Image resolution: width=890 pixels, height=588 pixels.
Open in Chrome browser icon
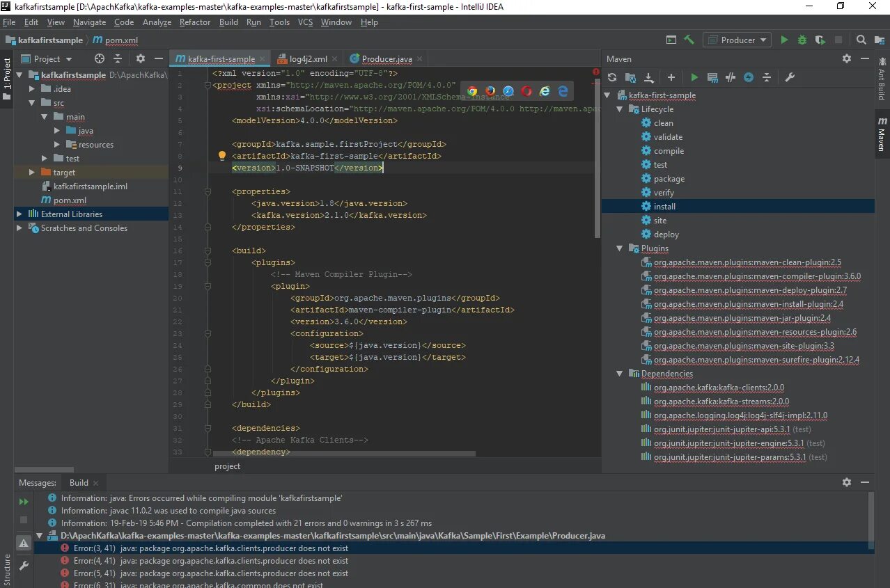472,91
